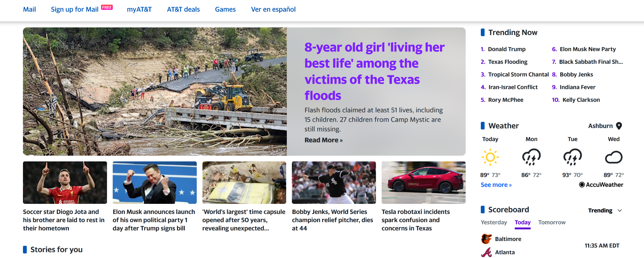Screen dimensions: 644x258
Task: Open AT&T deals in the navigation
Action: coord(183,9)
